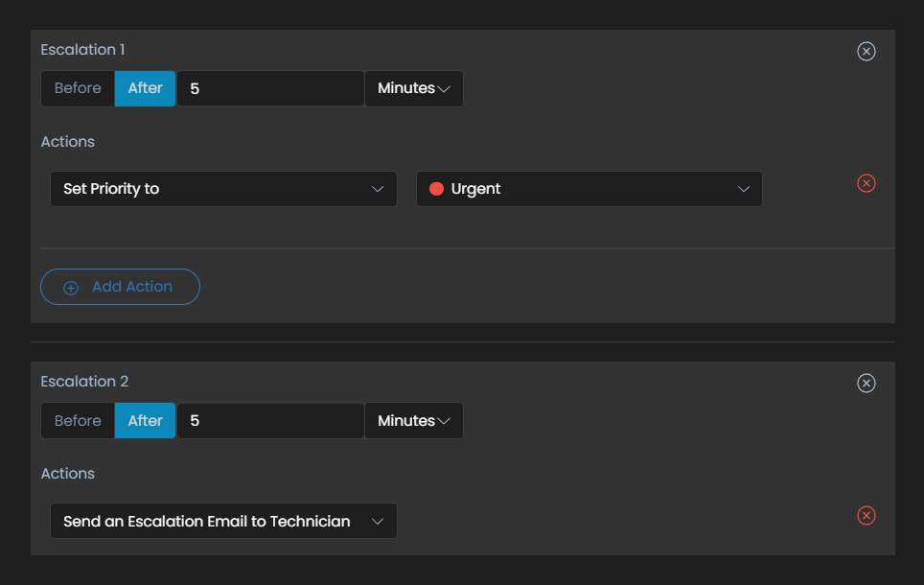This screenshot has width=924, height=585.
Task: Click the chevron arrow of Escalation 2 Minutes
Action: 444,421
